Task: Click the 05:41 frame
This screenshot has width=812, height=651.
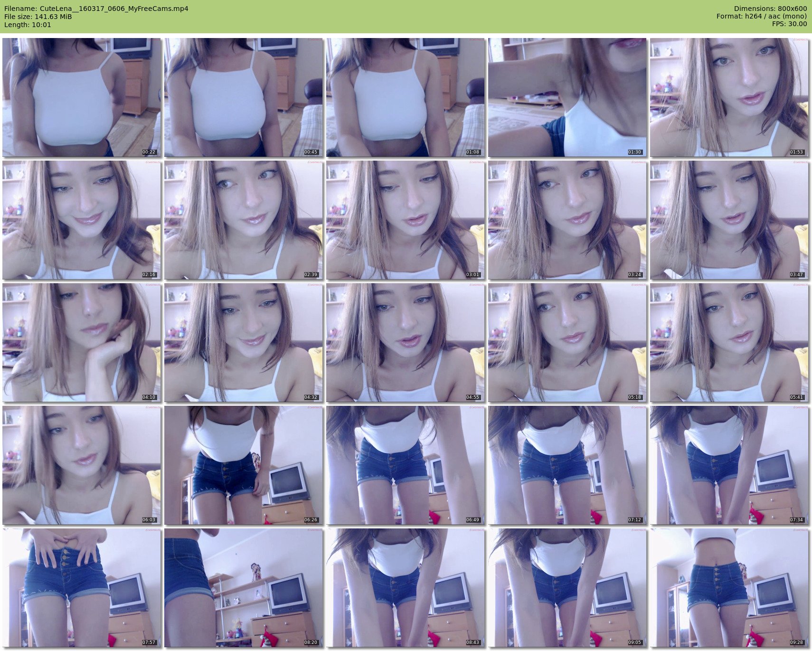Action: (729, 343)
